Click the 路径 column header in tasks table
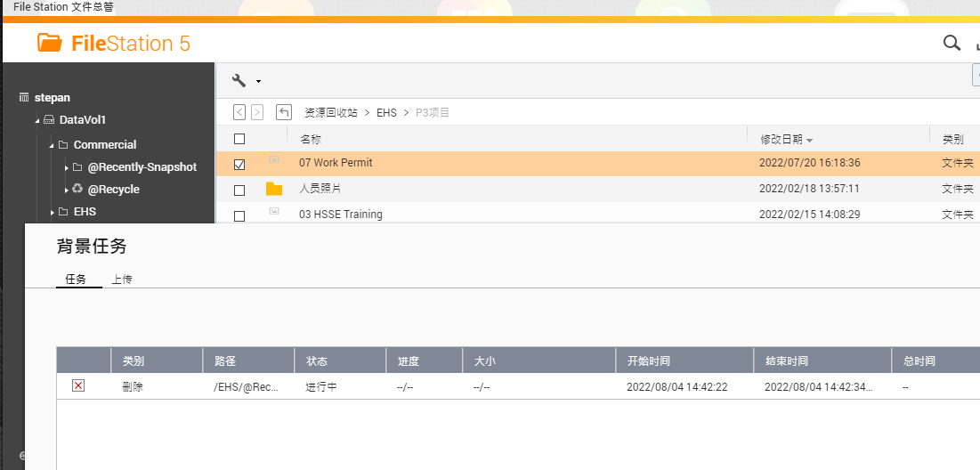980x470 pixels. click(225, 361)
